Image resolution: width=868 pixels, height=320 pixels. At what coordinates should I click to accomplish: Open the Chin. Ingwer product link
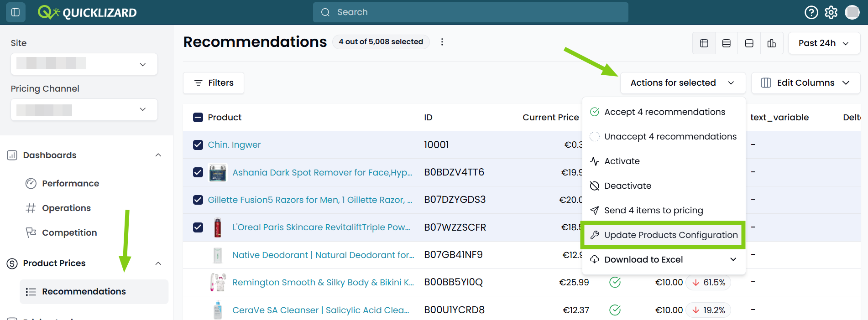point(234,145)
